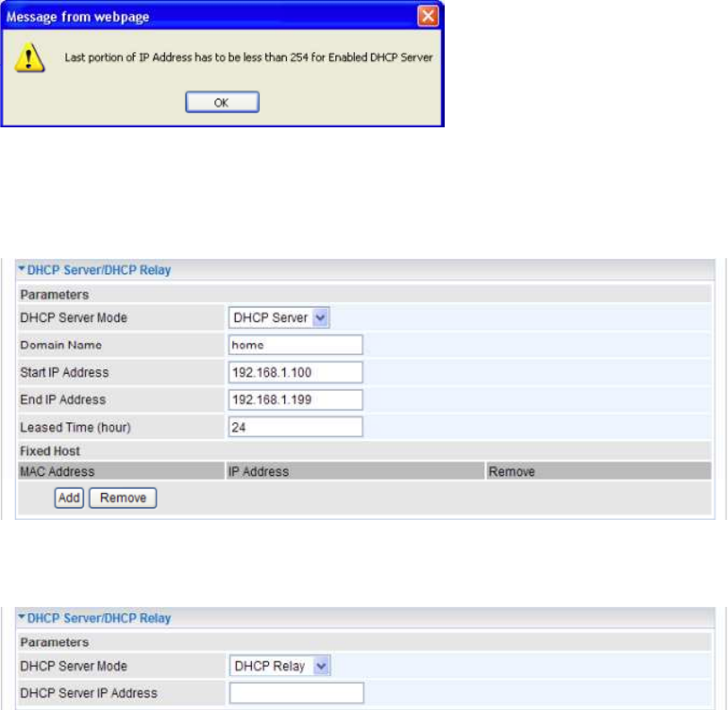Edit the End IP Address field
The width and height of the screenshot is (728, 710).
coord(295,400)
